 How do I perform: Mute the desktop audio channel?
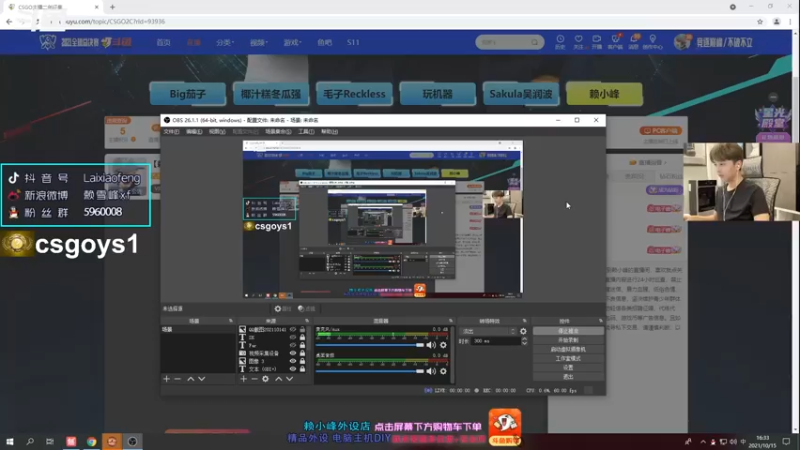pos(431,371)
